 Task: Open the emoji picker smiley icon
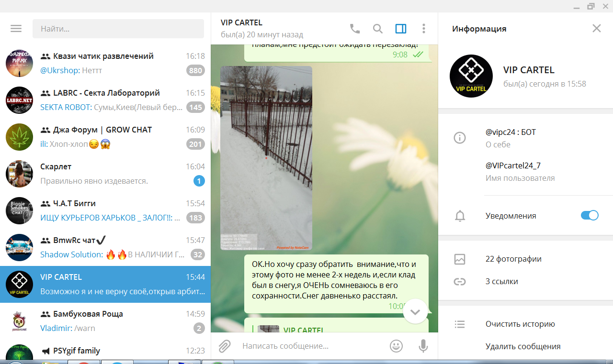(x=396, y=346)
